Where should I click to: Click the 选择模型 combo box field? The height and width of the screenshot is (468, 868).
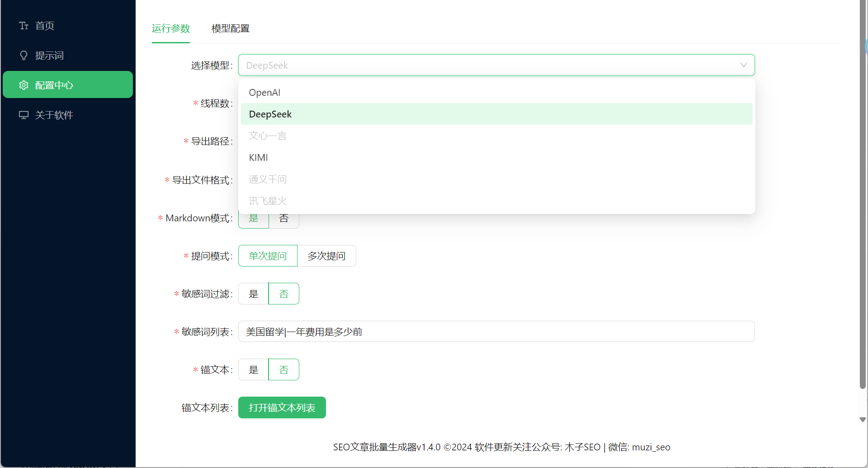pyautogui.click(x=496, y=66)
